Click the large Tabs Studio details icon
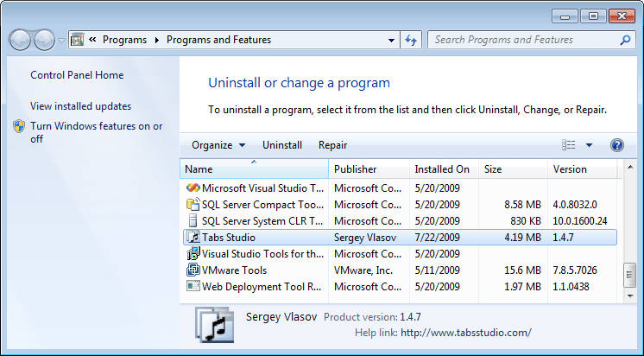Screen dimensions: 644x356 coord(215,325)
